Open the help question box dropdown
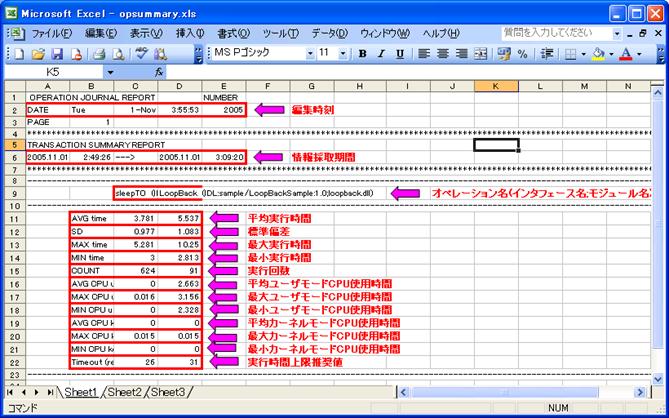This screenshot has height=418, width=669. coord(617,34)
